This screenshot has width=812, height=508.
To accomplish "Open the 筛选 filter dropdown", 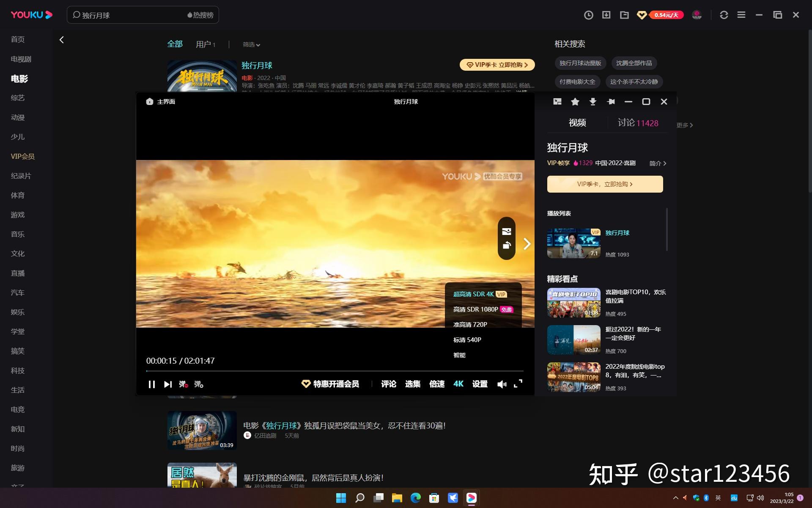I will point(252,44).
